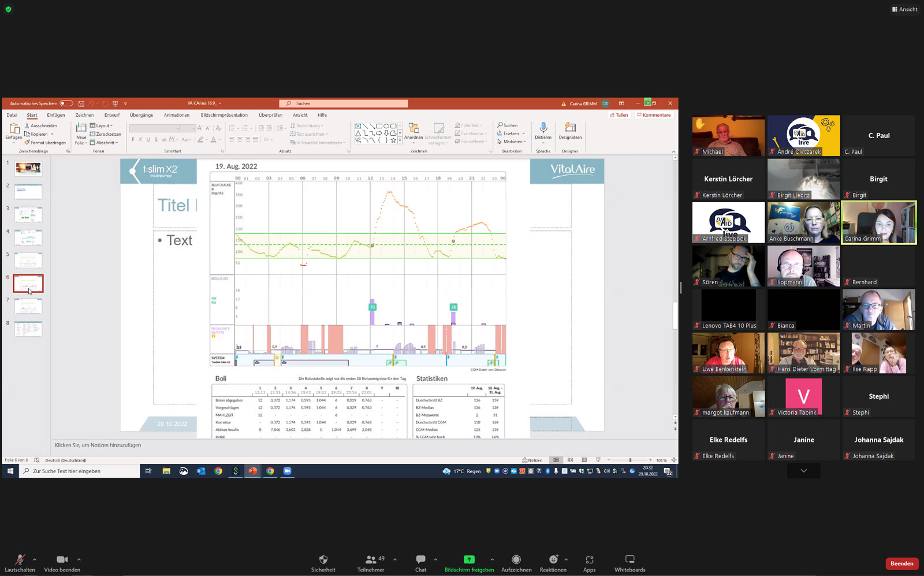The width and height of the screenshot is (924, 576).
Task: Open the Apps panel in Zoom
Action: (589, 563)
